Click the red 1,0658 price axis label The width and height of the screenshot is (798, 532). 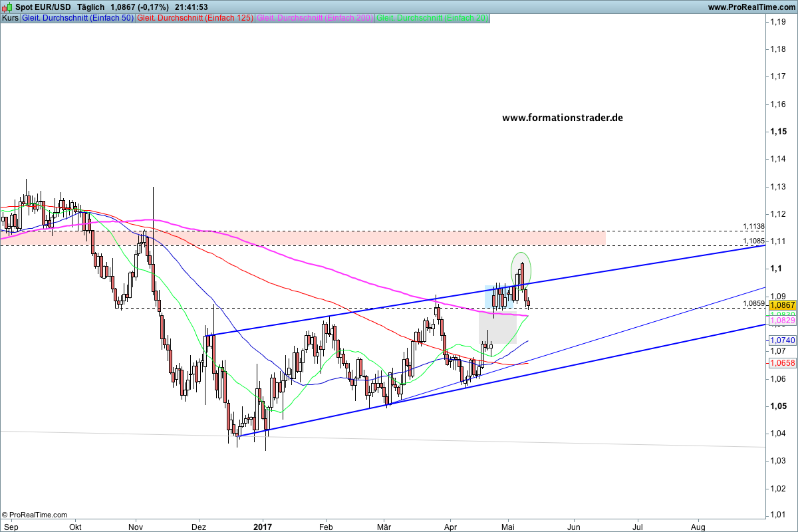coord(782,363)
